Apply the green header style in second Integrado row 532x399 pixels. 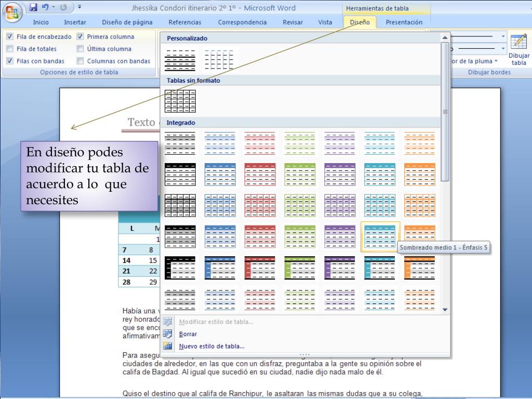click(x=300, y=175)
